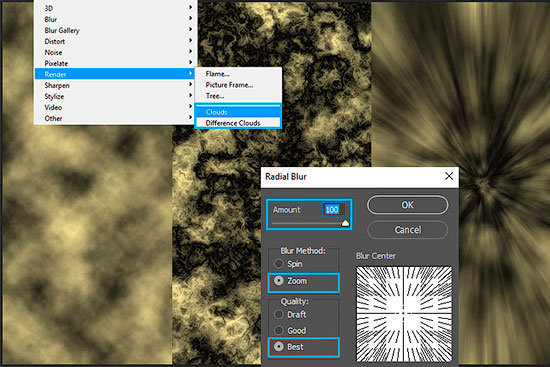This screenshot has width=550, height=367.
Task: Open the Distort submenu
Action: pos(115,41)
